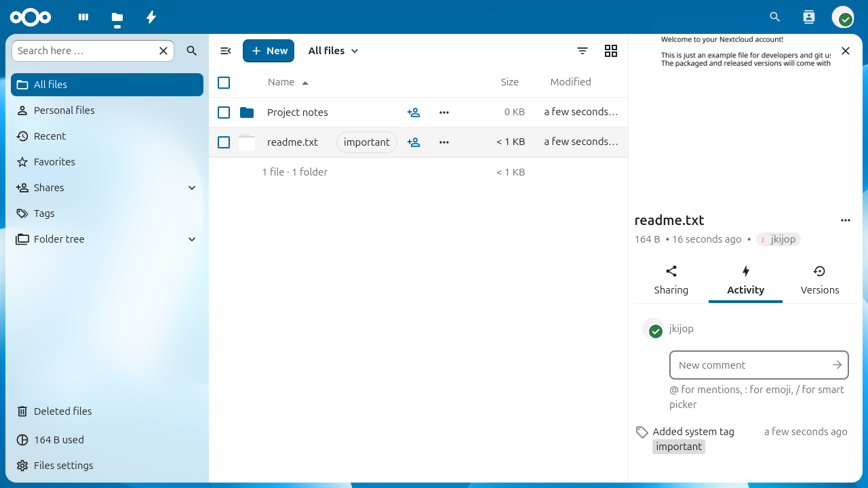This screenshot has height=488, width=868.
Task: Go to Deleted files
Action: [62, 411]
